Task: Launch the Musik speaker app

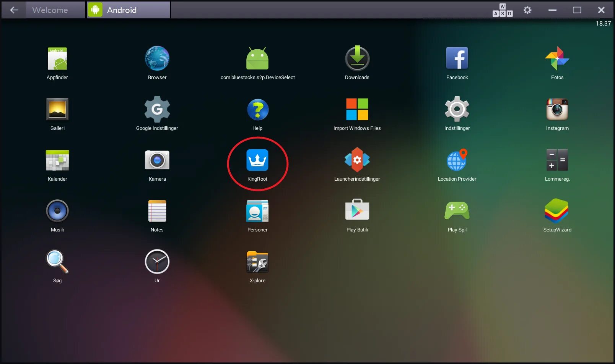Action: pyautogui.click(x=57, y=211)
